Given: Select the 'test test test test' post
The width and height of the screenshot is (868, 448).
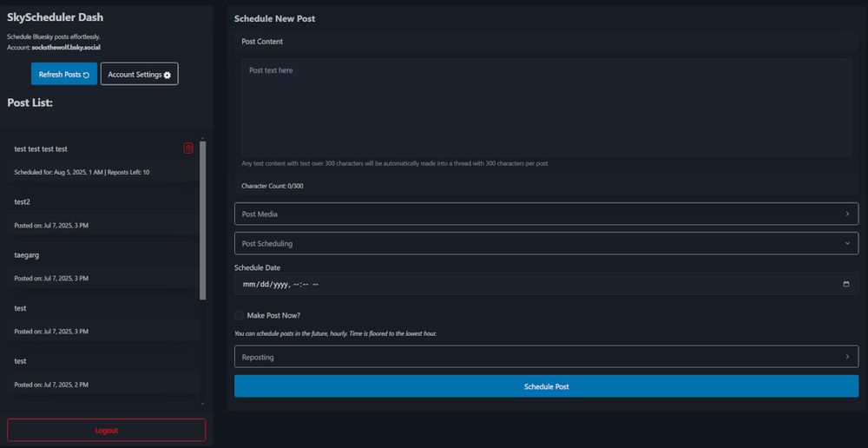Looking at the screenshot, I should (41, 149).
